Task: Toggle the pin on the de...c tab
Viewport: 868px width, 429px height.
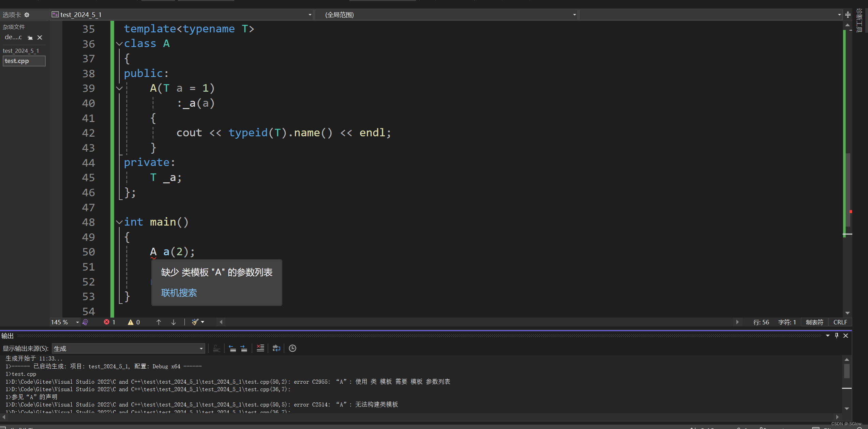Action: 30,37
